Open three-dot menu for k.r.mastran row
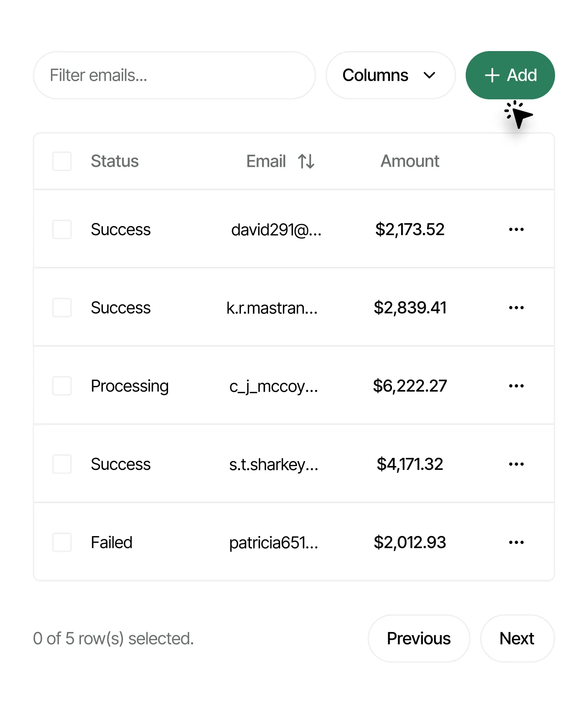 coord(516,308)
